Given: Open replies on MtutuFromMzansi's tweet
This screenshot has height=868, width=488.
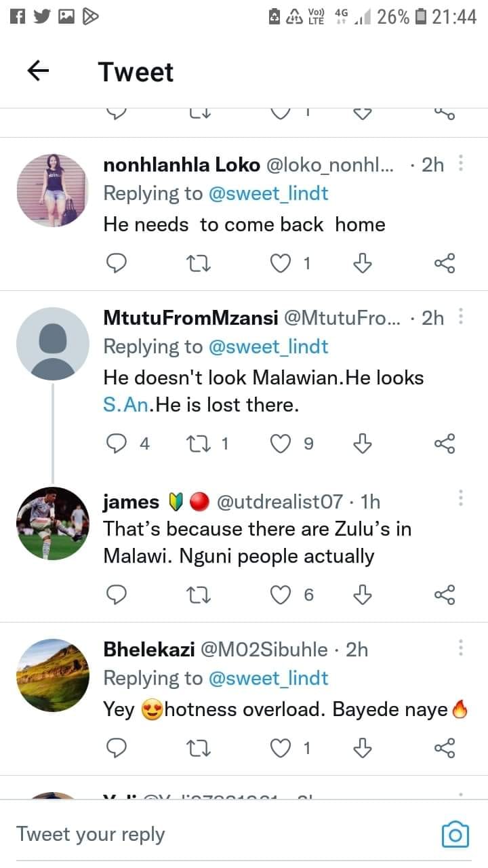Looking at the screenshot, I should click(117, 443).
